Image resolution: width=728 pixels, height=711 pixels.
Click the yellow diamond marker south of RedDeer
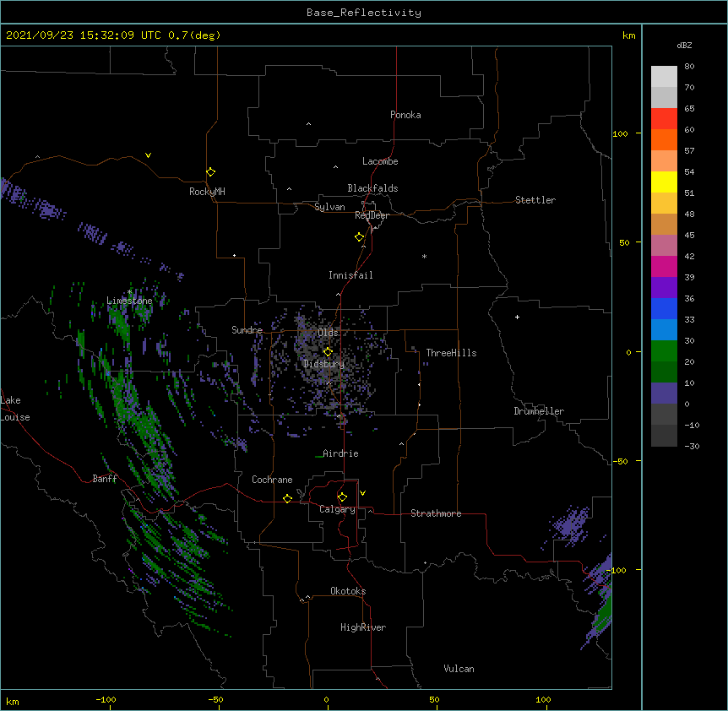click(360, 237)
